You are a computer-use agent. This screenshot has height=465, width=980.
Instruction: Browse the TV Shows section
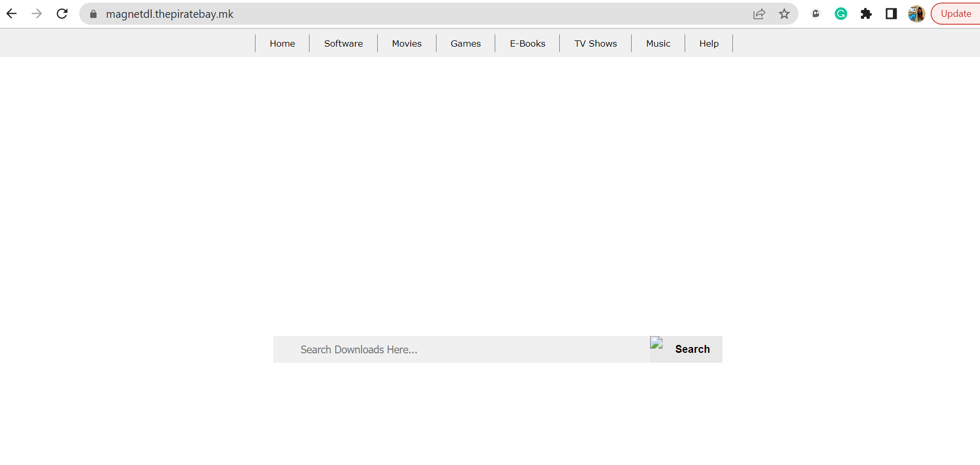point(595,44)
